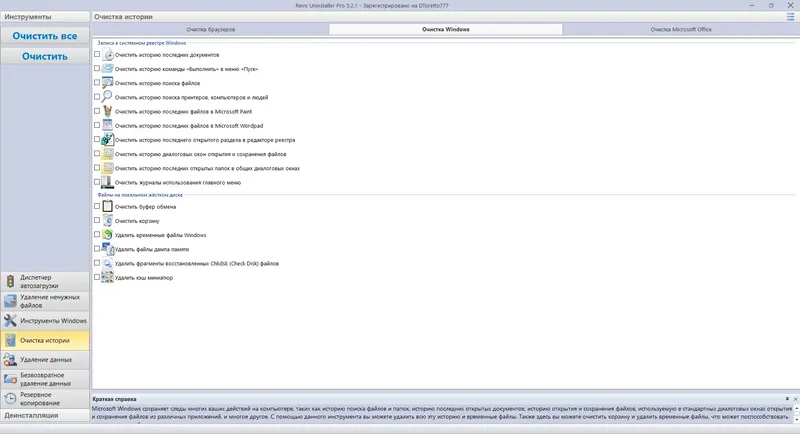Expand the Деинсталляция section
This screenshot has width=800, height=434.
(45, 415)
